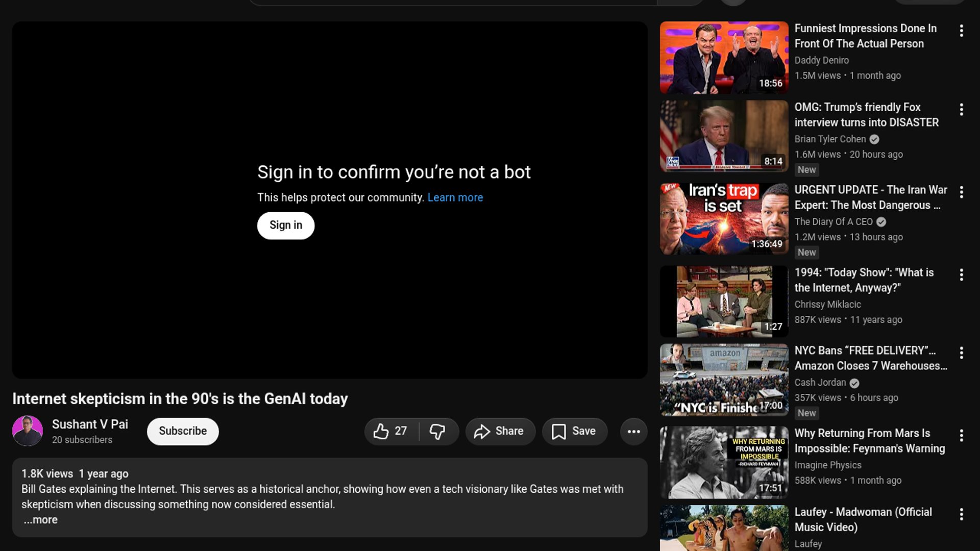Viewport: 980px width, 551px height.
Task: Follow the Learn more link
Action: 455,197
